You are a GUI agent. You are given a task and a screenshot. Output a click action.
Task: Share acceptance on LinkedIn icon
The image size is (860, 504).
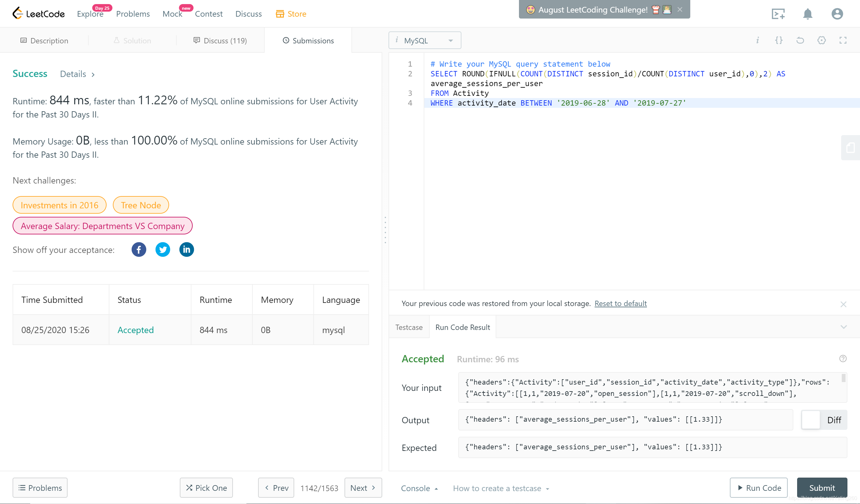click(x=186, y=250)
